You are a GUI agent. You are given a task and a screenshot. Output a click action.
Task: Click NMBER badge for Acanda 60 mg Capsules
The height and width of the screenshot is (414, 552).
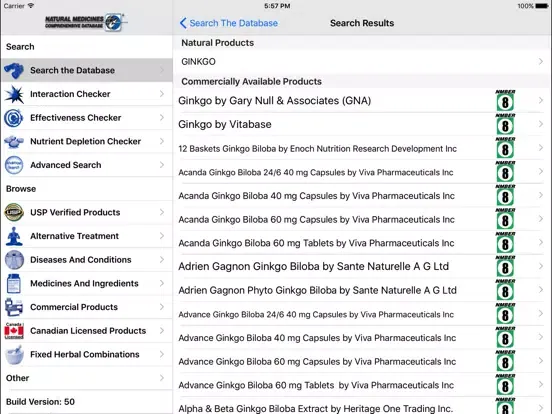point(505,219)
